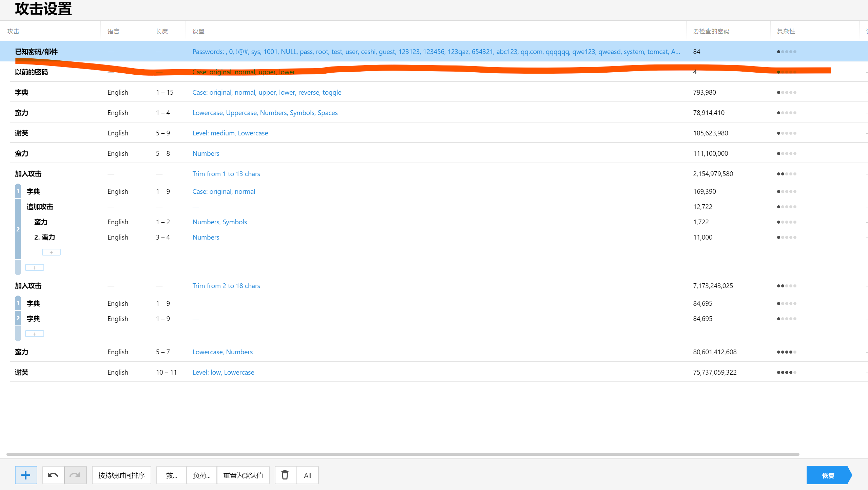
Task: Open the 救... save button
Action: [171, 475]
